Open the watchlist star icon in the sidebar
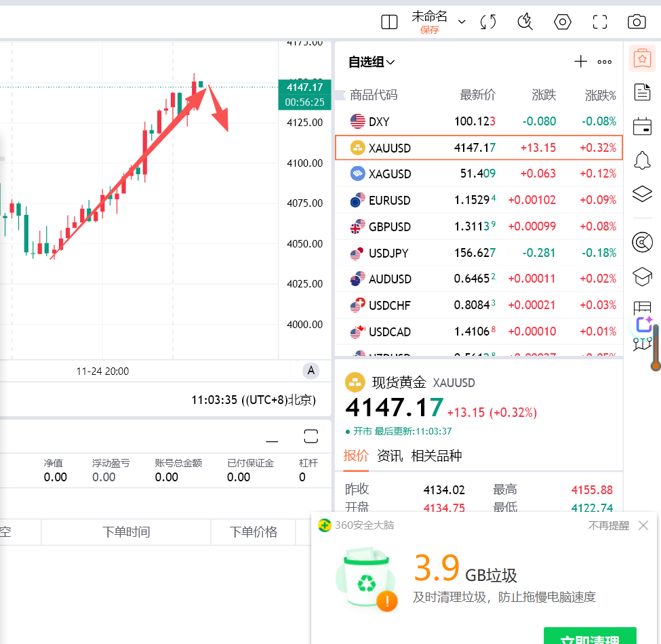The height and width of the screenshot is (644, 661). [x=641, y=58]
